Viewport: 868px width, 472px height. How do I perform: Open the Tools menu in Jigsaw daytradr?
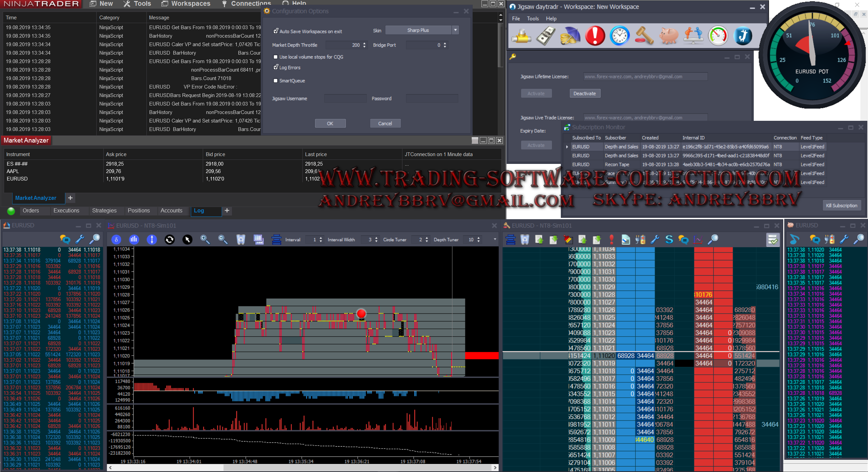pyautogui.click(x=533, y=19)
